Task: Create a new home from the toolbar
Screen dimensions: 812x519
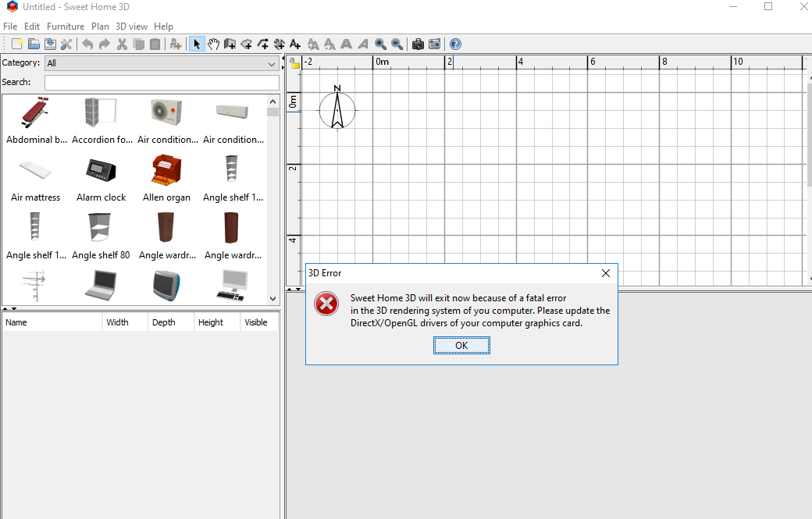Action: coord(17,44)
